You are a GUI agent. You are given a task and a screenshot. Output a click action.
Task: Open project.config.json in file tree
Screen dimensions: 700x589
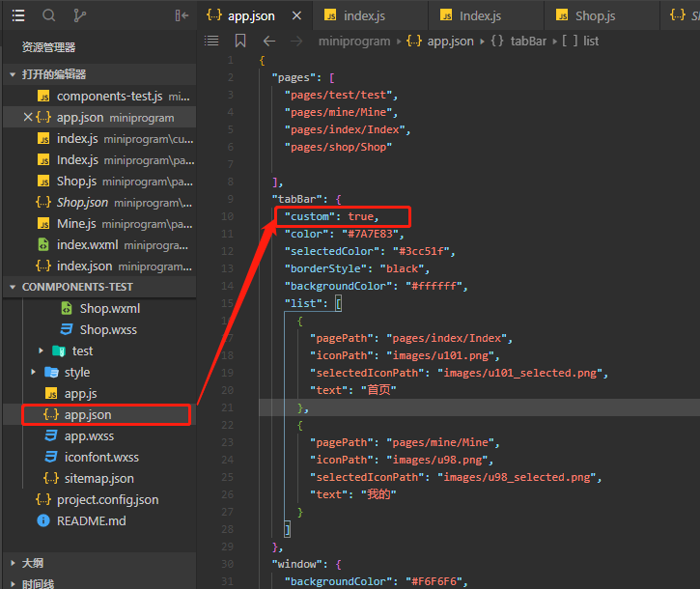(99, 500)
